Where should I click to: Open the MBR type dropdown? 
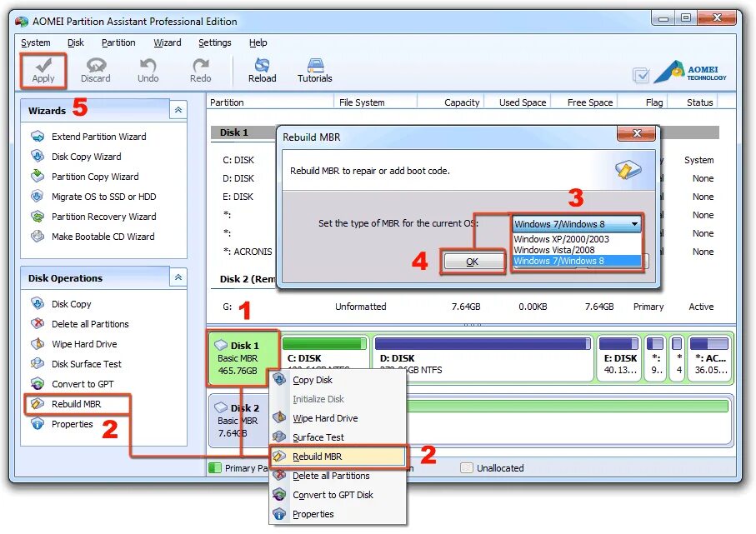pyautogui.click(x=577, y=224)
